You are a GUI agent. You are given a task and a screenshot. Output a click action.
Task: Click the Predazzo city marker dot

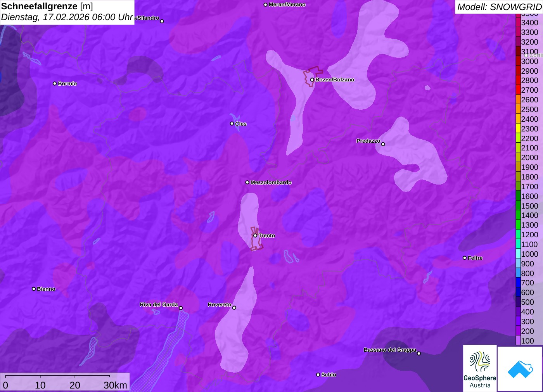(383, 144)
